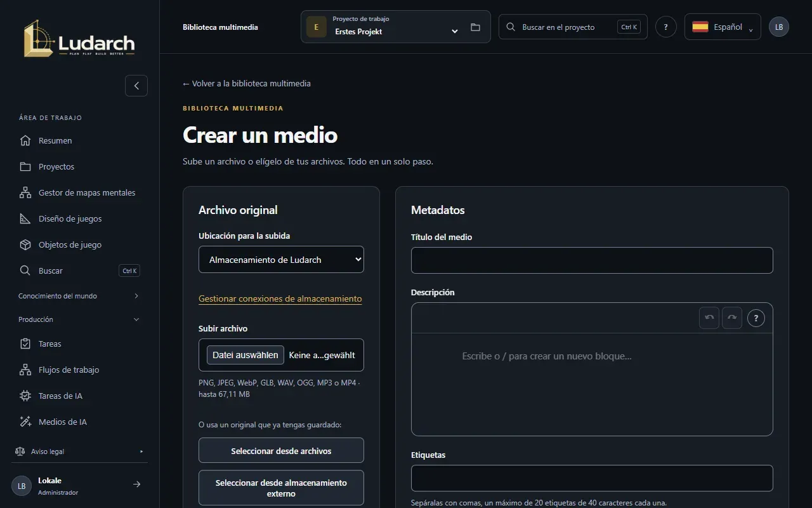The height and width of the screenshot is (508, 812).
Task: Click the undo arrow in description editor
Action: pos(709,317)
